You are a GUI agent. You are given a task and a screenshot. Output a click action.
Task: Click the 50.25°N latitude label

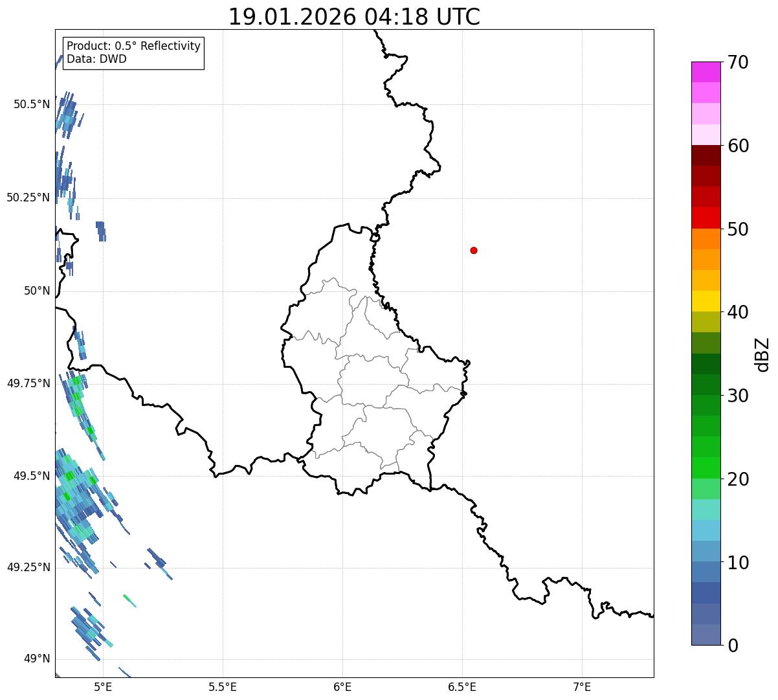[28, 198]
